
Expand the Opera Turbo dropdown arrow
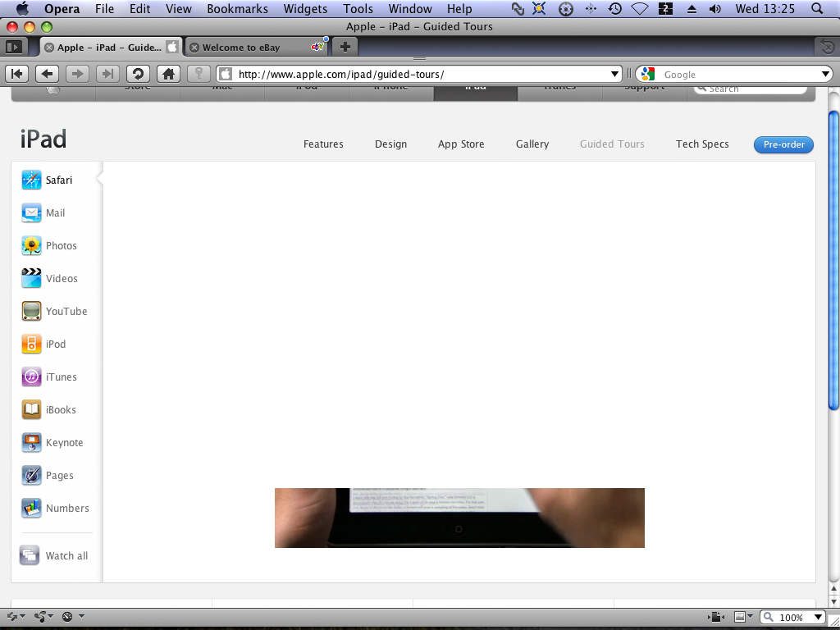pyautogui.click(x=81, y=617)
